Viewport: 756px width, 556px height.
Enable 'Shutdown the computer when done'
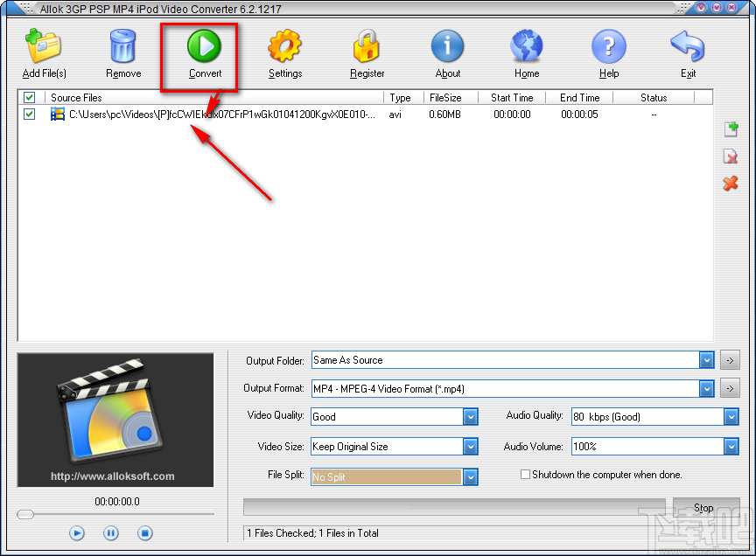tap(525, 474)
